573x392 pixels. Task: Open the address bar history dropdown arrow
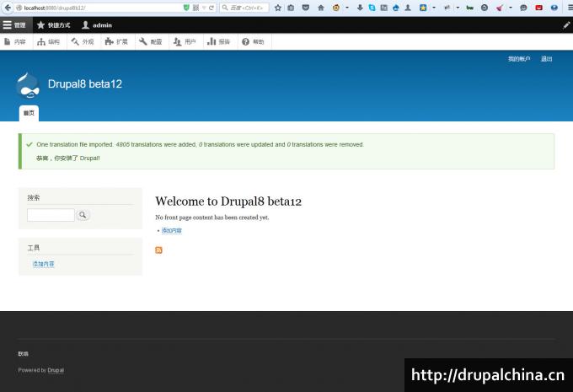pyautogui.click(x=204, y=8)
